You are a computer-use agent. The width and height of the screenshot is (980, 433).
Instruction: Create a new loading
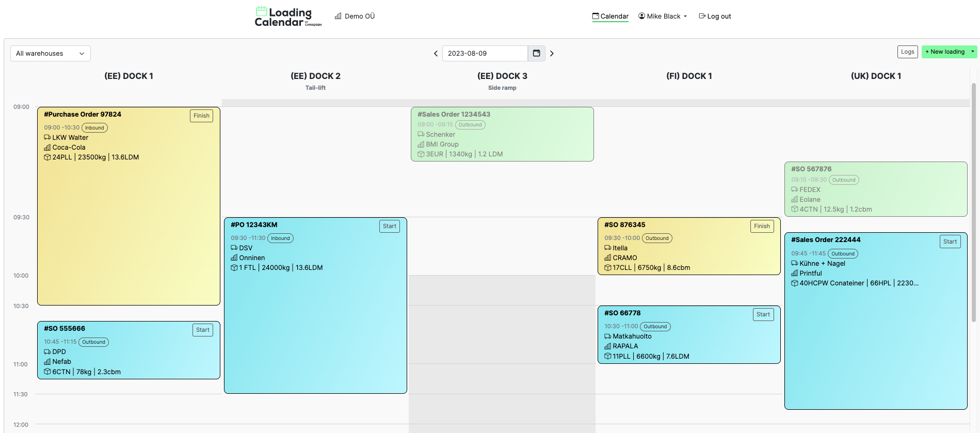click(x=945, y=52)
